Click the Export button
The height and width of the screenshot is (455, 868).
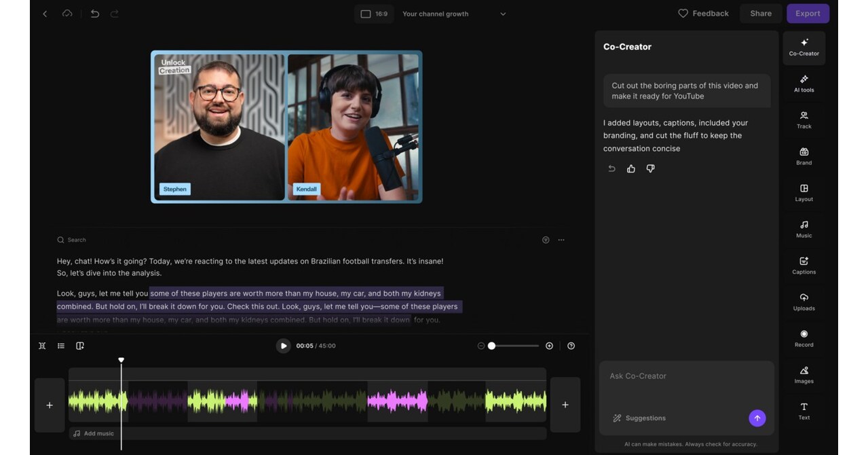click(808, 13)
